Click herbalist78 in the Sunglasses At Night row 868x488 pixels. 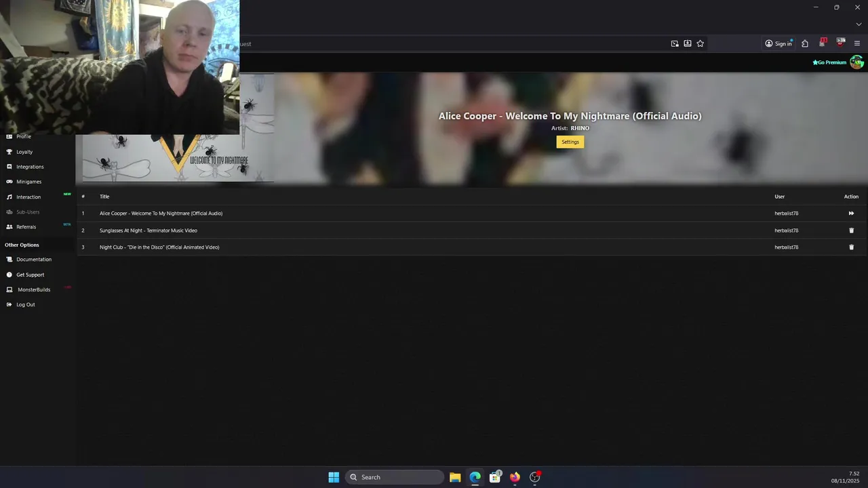click(x=787, y=230)
